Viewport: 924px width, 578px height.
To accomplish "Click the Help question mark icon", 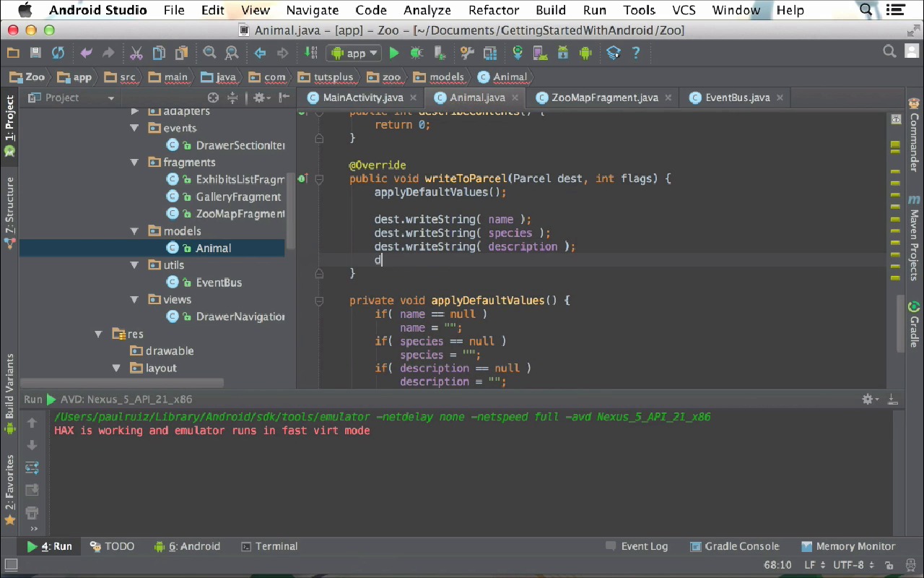I will pyautogui.click(x=636, y=53).
